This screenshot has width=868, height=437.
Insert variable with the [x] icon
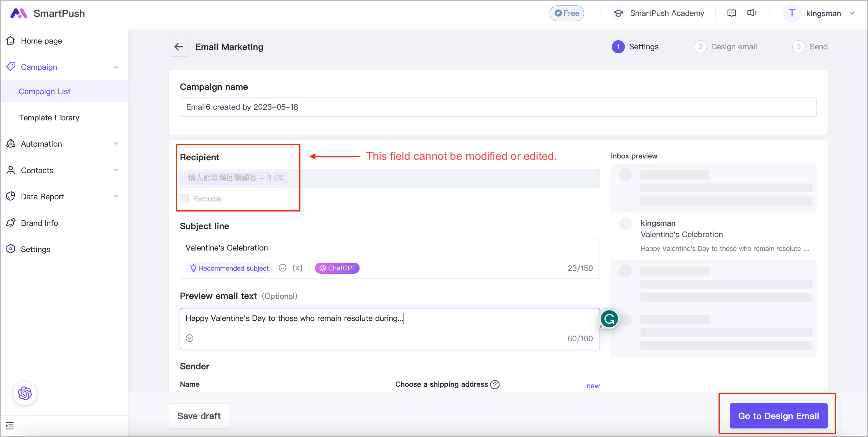(x=297, y=268)
